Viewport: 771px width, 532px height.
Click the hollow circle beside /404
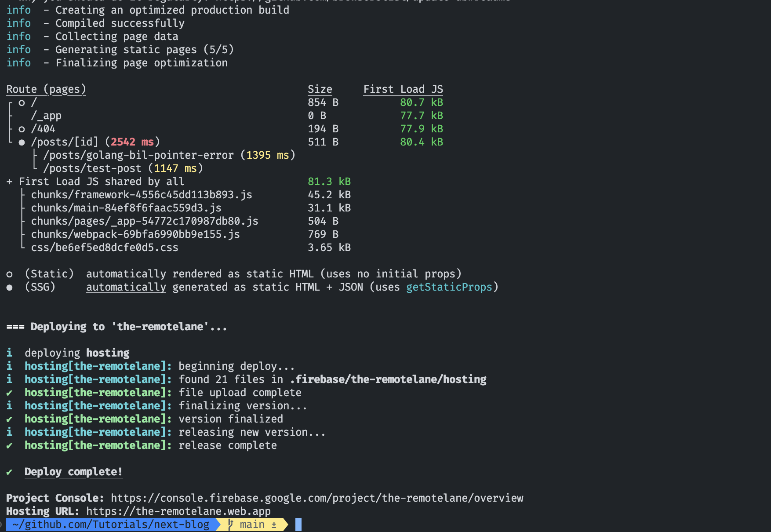[22, 129]
